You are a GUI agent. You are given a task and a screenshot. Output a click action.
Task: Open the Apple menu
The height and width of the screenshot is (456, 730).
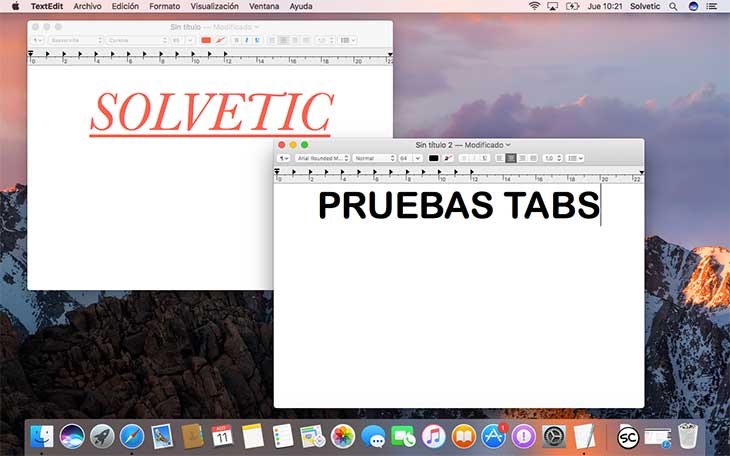(15, 6)
